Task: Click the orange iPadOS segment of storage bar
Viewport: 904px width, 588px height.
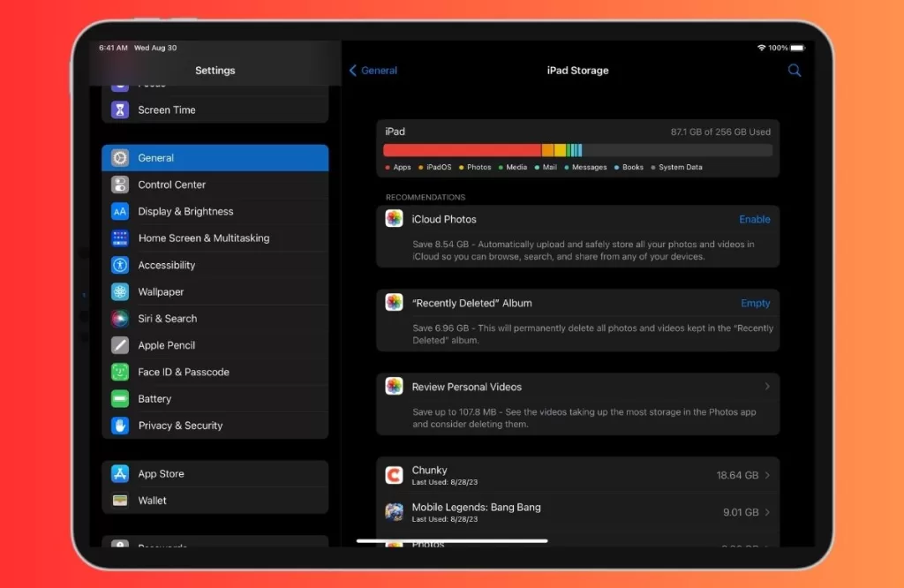Action: pyautogui.click(x=547, y=150)
